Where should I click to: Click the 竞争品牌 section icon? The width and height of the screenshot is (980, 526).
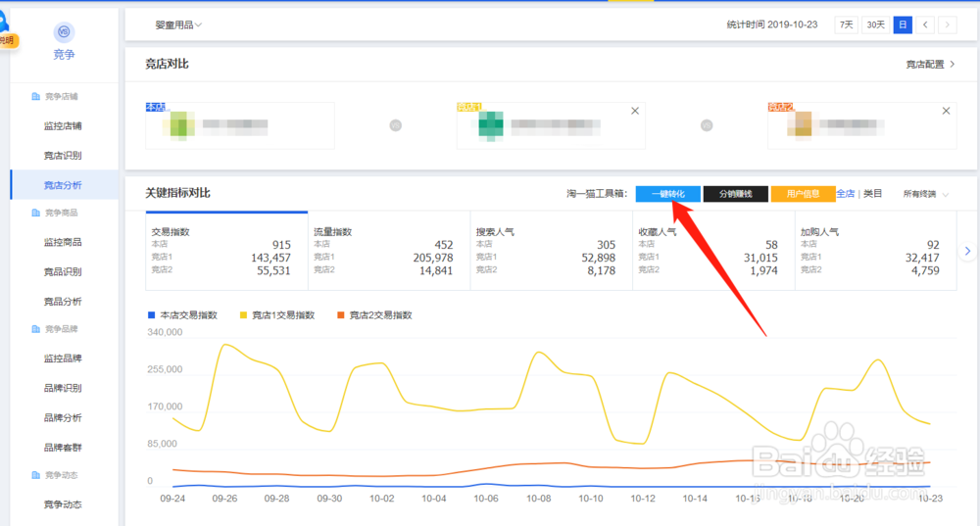[x=35, y=328]
